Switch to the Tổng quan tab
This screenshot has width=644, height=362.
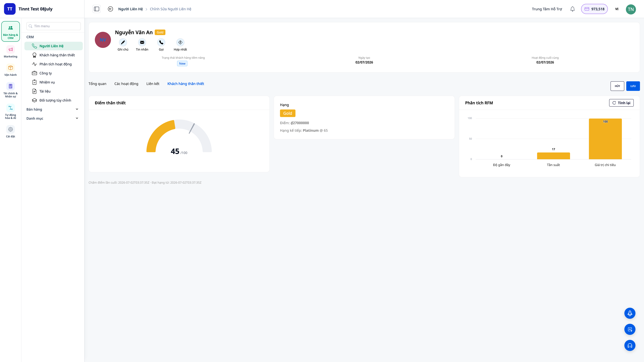pos(97,84)
